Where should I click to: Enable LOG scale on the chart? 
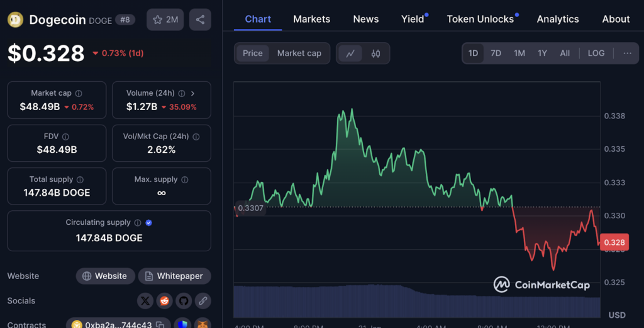[x=596, y=54]
